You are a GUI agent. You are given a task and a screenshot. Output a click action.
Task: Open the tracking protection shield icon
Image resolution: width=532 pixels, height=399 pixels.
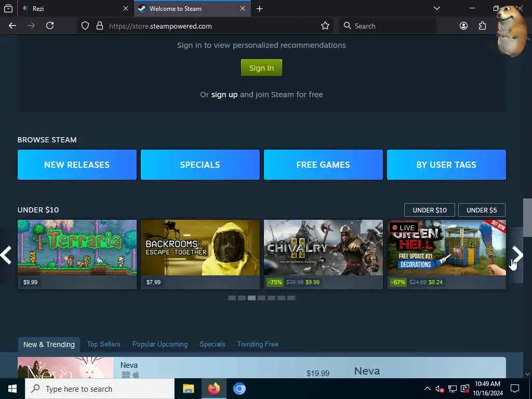tap(85, 26)
